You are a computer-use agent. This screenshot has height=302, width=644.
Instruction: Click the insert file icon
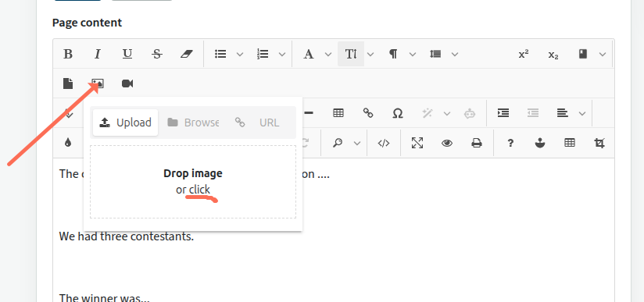pyautogui.click(x=68, y=83)
